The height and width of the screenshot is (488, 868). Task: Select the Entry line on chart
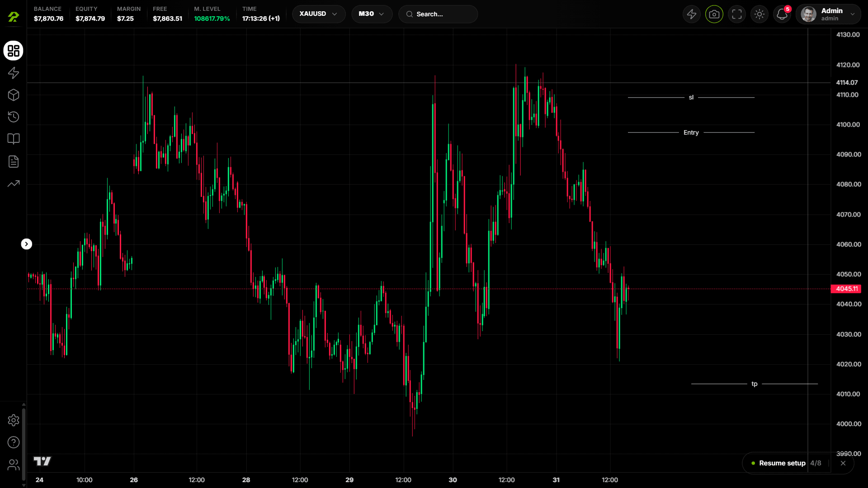pyautogui.click(x=691, y=132)
